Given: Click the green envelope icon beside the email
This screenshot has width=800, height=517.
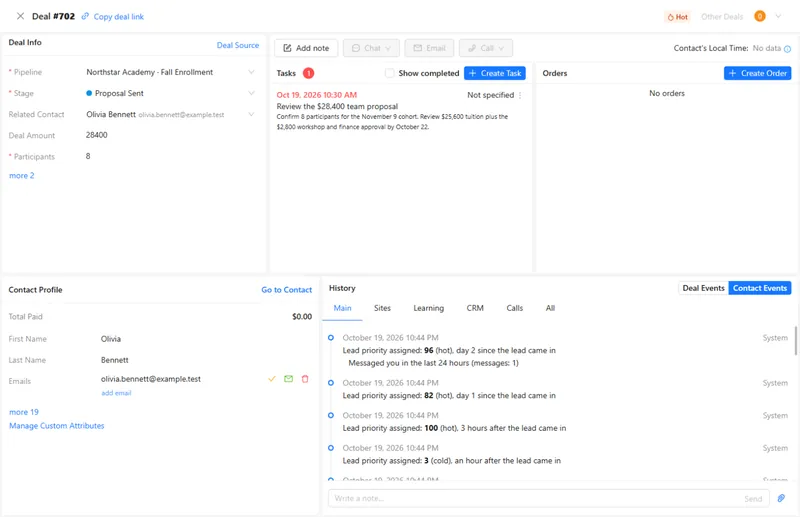Looking at the screenshot, I should pyautogui.click(x=288, y=379).
